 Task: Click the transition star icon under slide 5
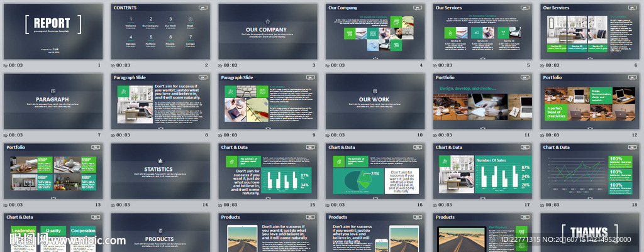click(x=435, y=65)
